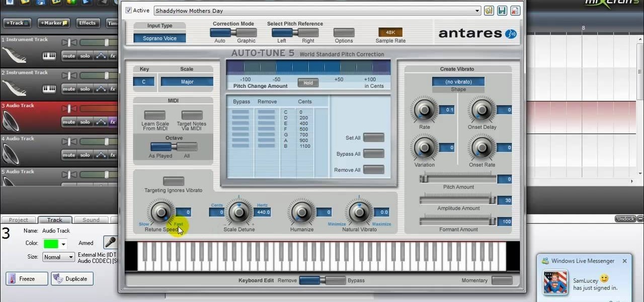
Task: Click automation icon on track 1
Action: (x=101, y=56)
